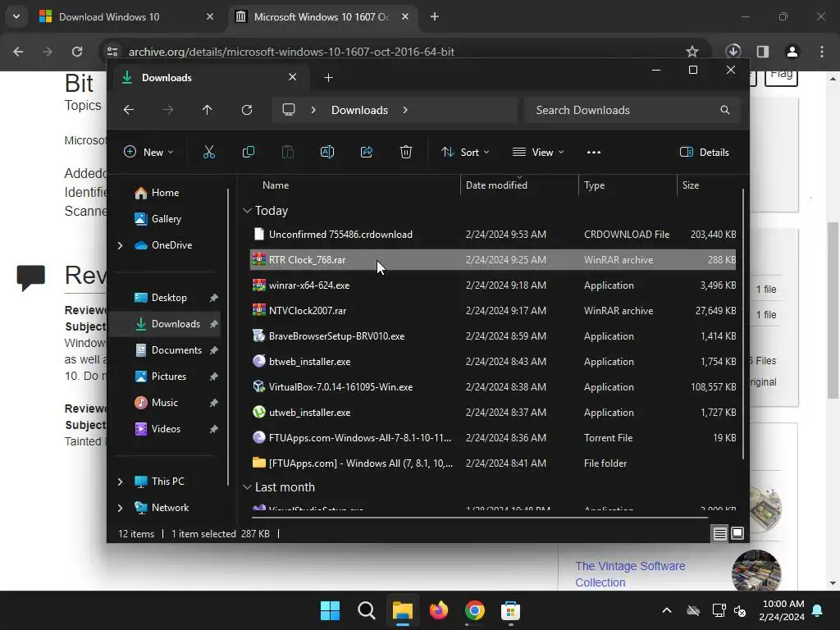840x630 pixels.
Task: Select Videos in navigation pane
Action: tap(166, 429)
